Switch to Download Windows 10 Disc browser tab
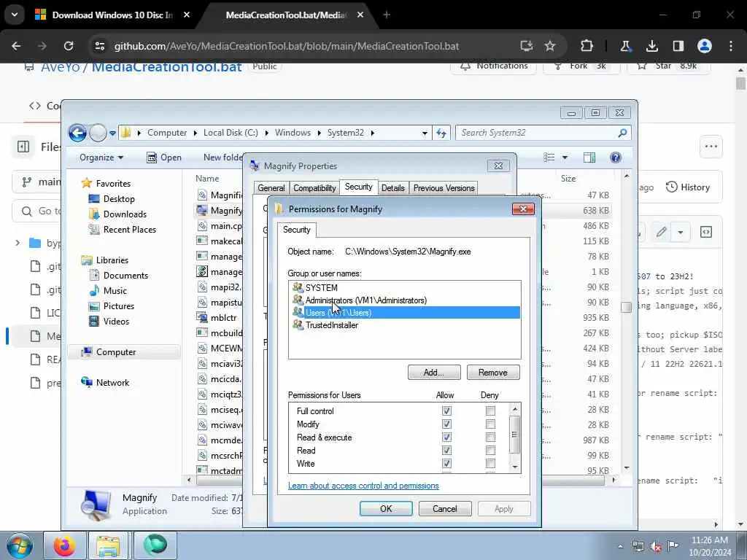Screen dimensions: 747x560 112,15
